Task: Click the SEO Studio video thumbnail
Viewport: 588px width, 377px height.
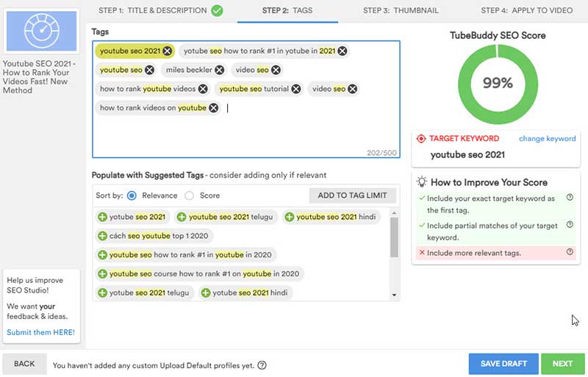Action: 41,31
